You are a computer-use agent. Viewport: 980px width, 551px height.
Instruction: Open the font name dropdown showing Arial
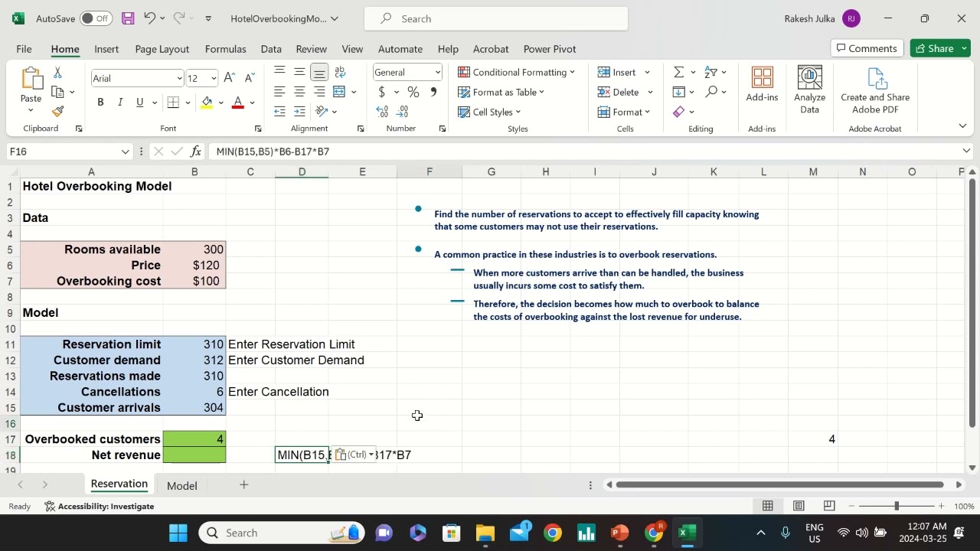tap(179, 78)
